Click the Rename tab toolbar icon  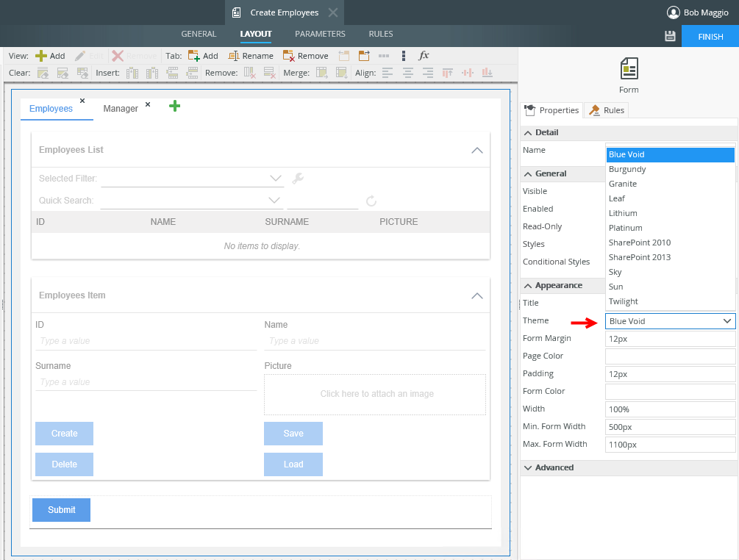(x=234, y=56)
